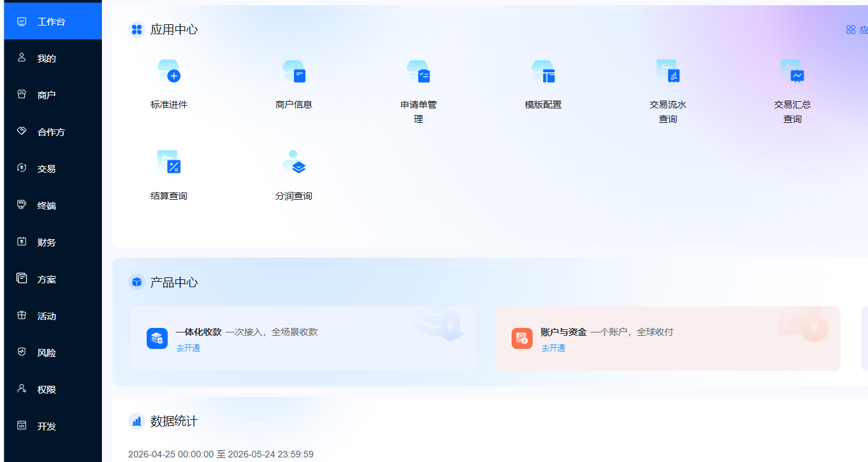Image resolution: width=868 pixels, height=462 pixels.
Task: Click the 权限 user icon
Action: [x=22, y=388]
